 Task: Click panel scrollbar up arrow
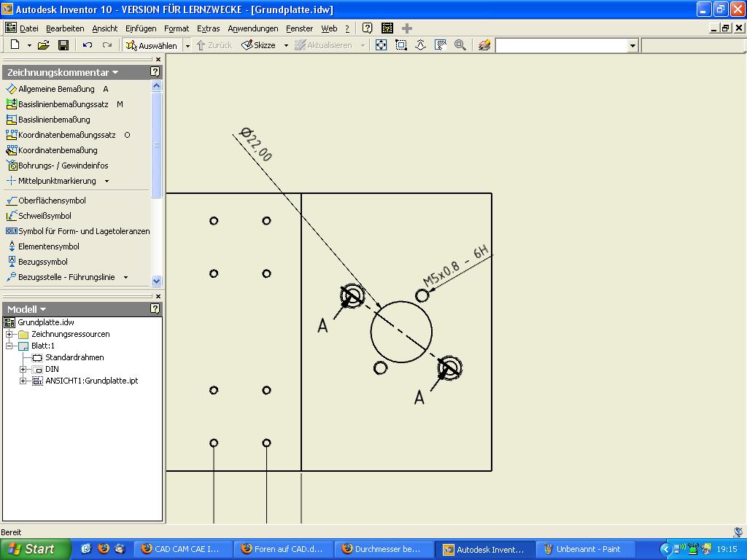pyautogui.click(x=156, y=86)
